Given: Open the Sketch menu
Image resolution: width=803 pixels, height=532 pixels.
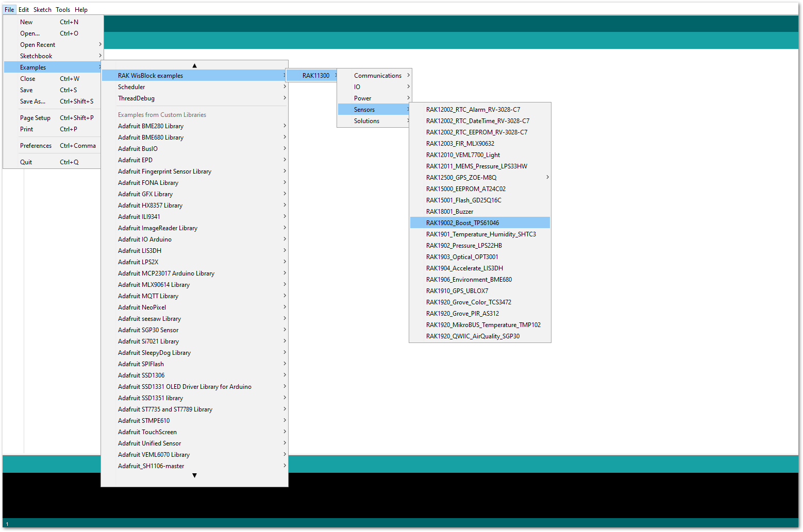Looking at the screenshot, I should [x=42, y=10].
